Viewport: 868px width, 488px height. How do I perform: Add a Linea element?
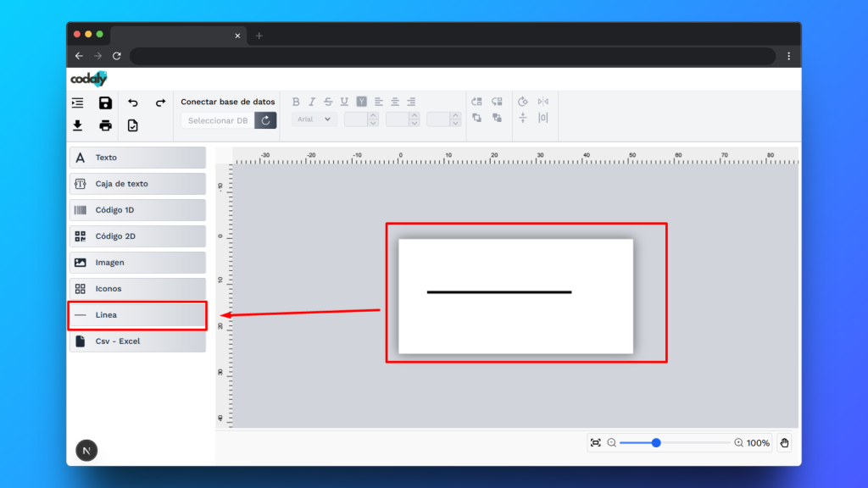[138, 315]
